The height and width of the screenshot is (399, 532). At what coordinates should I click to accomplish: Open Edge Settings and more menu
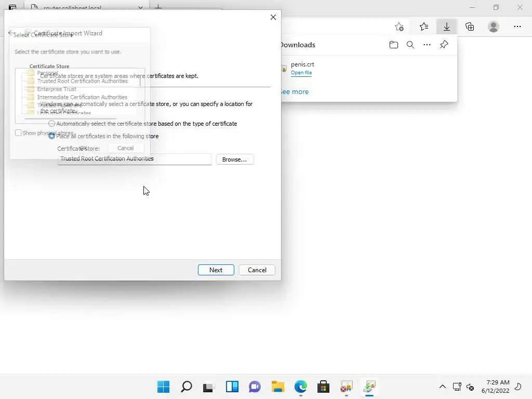(x=517, y=27)
